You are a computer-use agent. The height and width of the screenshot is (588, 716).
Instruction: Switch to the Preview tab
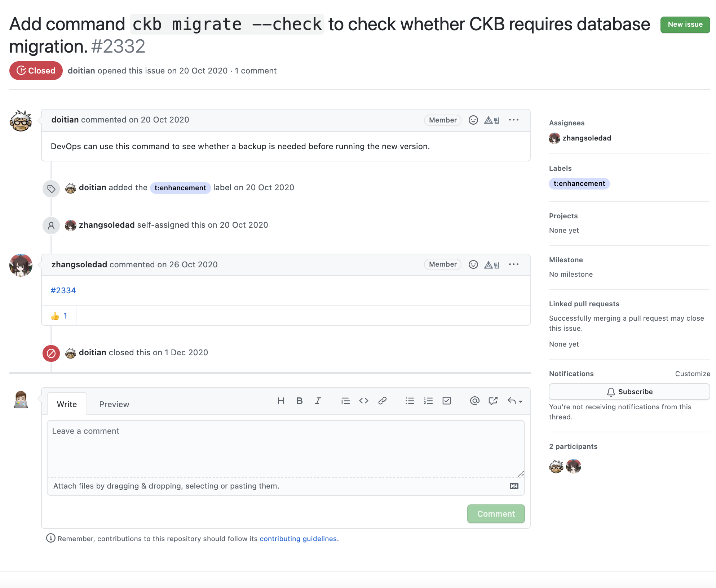[x=114, y=404]
